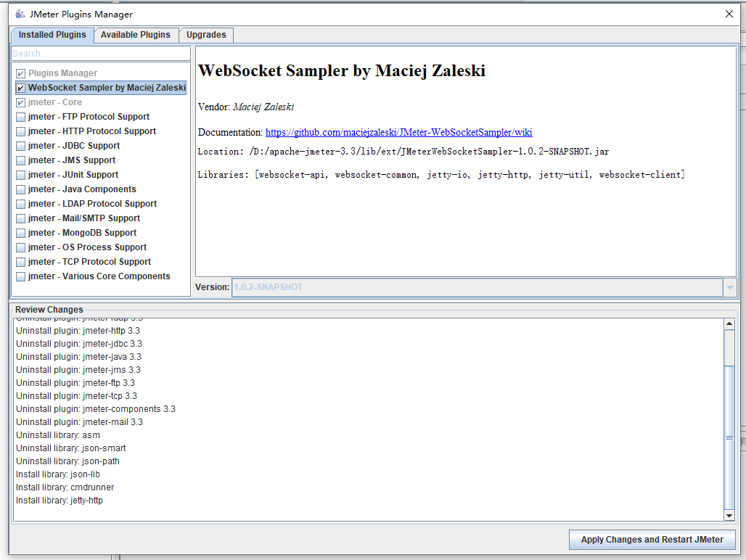Enable the jmeter - OS Process Support checkbox

[20, 247]
